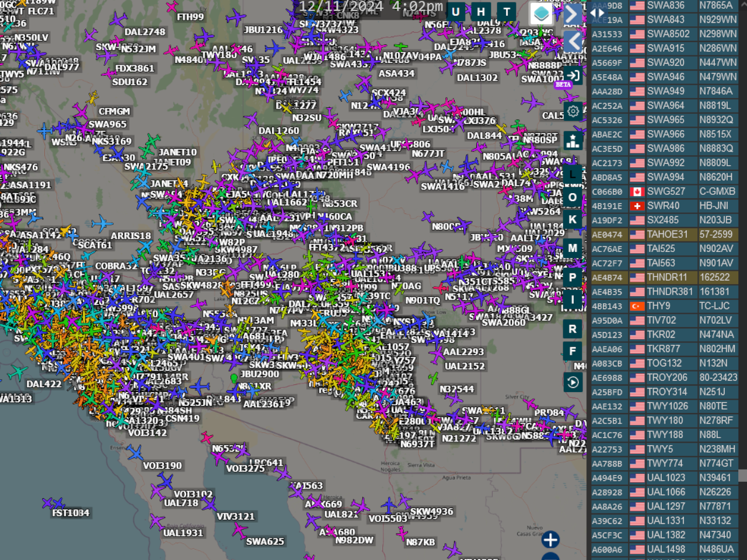Zoom in with the plus button
The height and width of the screenshot is (560, 747).
click(x=550, y=540)
